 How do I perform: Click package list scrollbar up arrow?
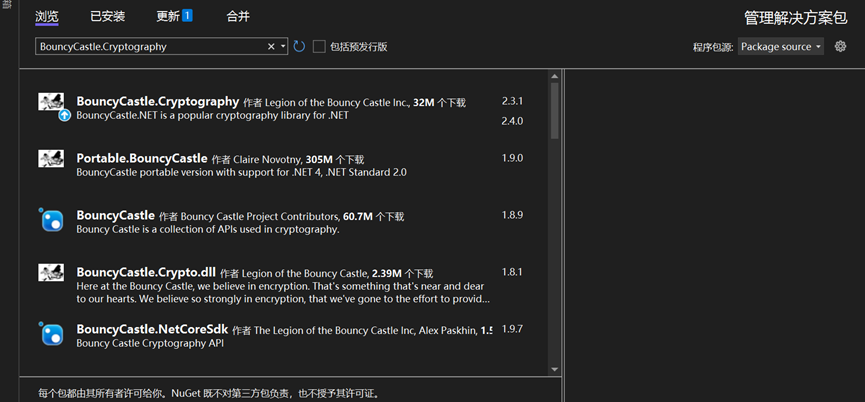click(x=554, y=76)
